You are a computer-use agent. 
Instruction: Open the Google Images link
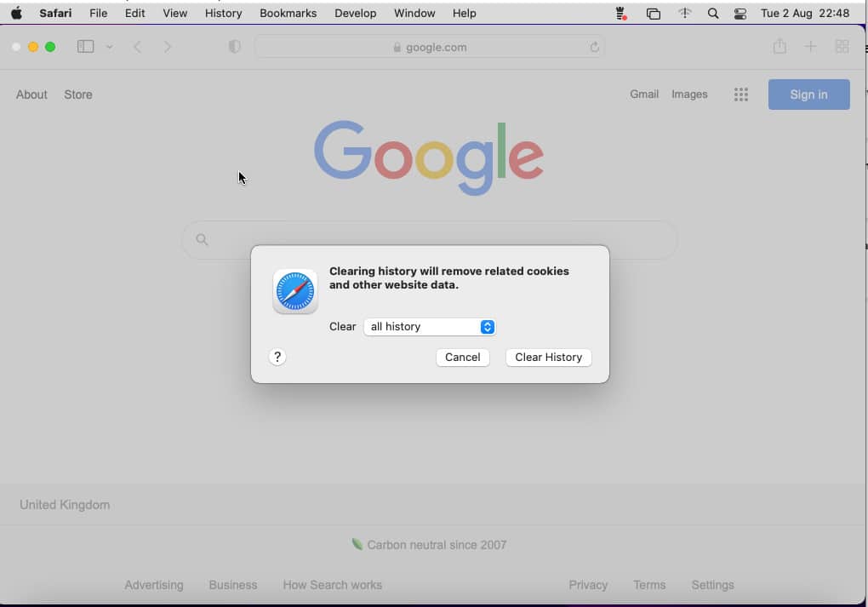[690, 94]
